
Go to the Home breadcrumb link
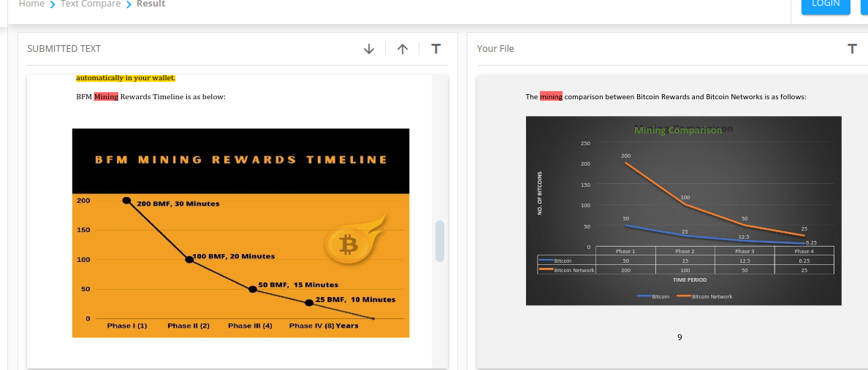[31, 4]
